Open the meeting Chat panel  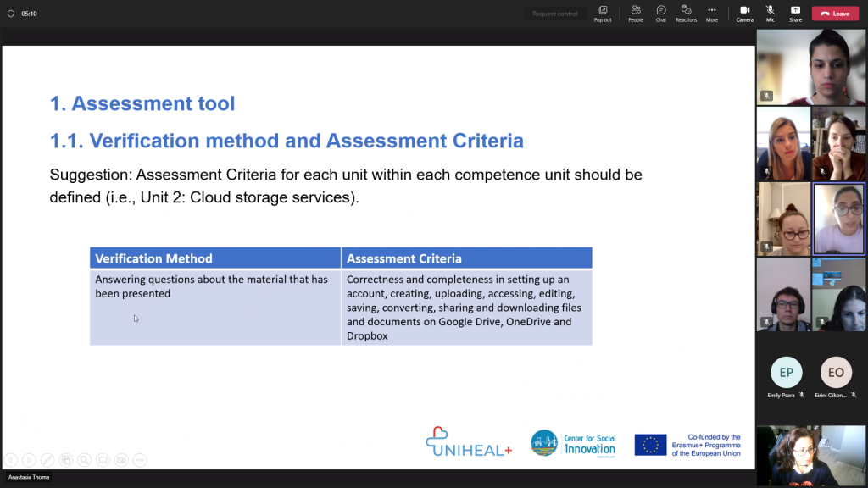tap(660, 13)
